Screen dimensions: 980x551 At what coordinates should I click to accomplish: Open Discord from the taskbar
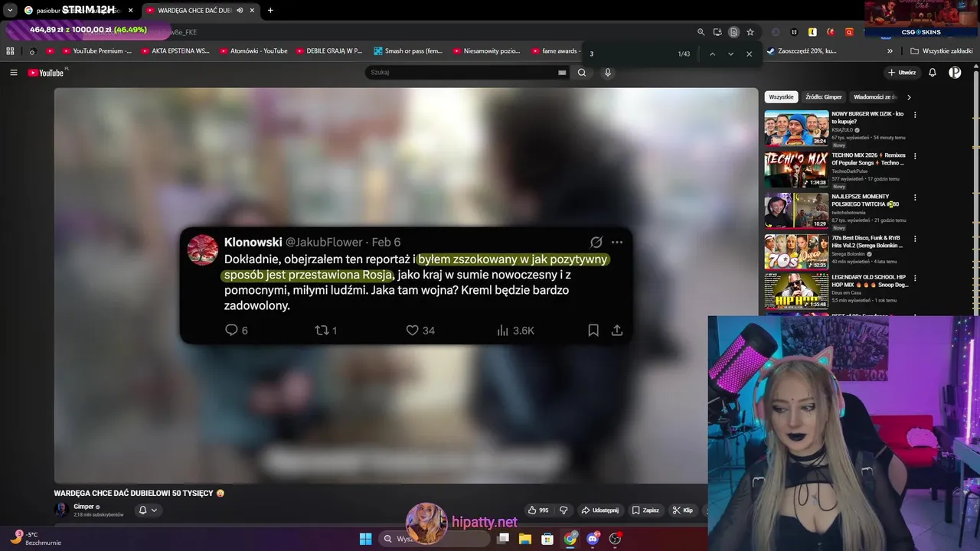click(593, 539)
